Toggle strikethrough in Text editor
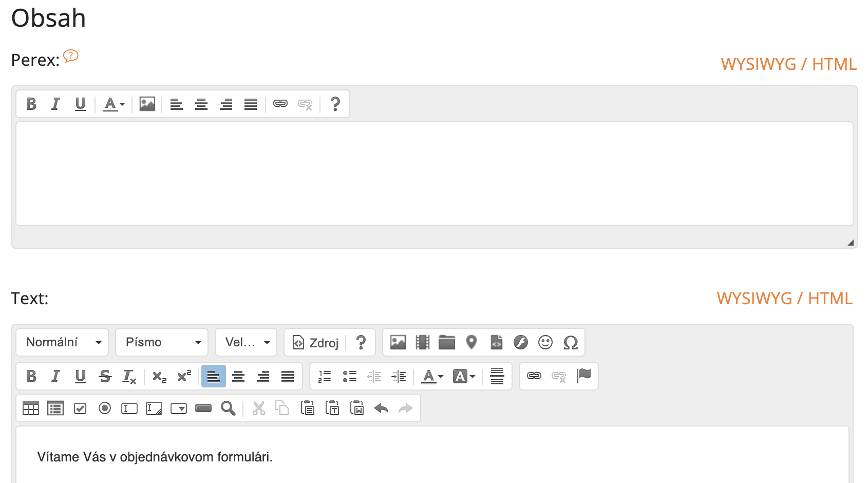868x483 pixels. [105, 377]
